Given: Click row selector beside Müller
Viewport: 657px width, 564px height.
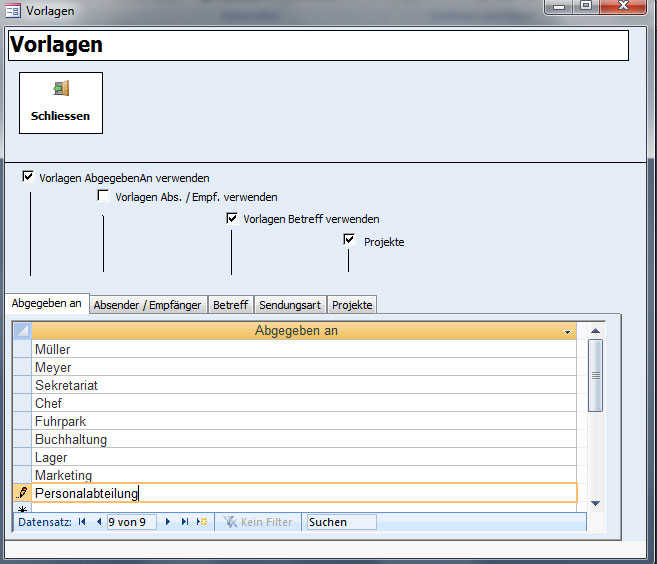Looking at the screenshot, I should point(22,349).
